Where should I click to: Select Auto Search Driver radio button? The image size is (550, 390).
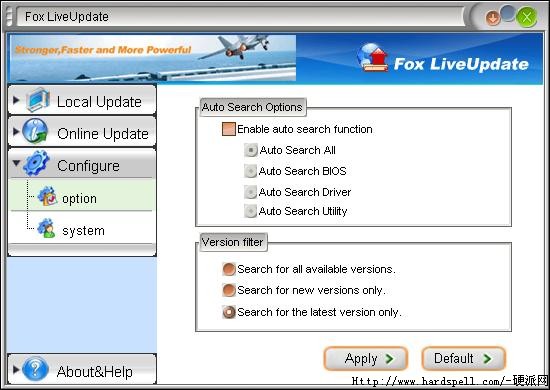pos(250,192)
